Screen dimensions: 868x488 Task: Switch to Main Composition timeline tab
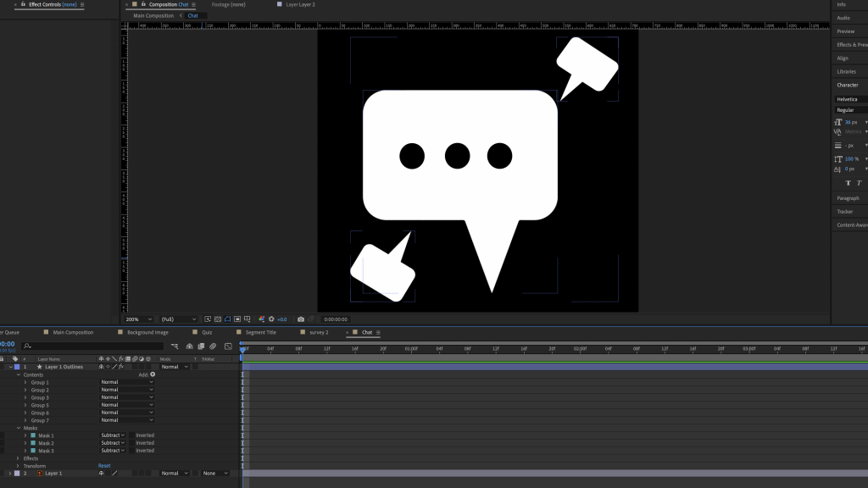coord(73,332)
